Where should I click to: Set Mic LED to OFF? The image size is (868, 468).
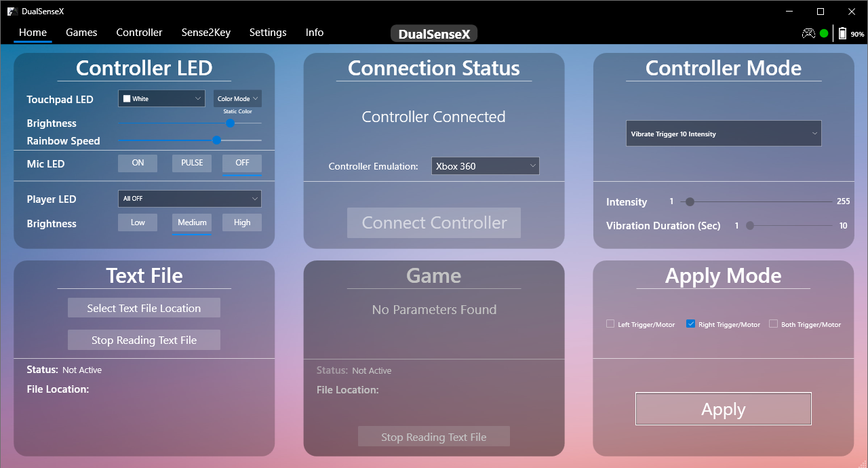[242, 163]
